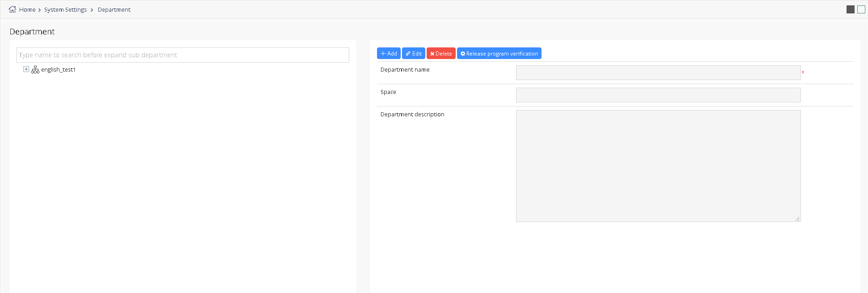Click inside the Department description textarea
This screenshot has width=868, height=293.
(658, 166)
